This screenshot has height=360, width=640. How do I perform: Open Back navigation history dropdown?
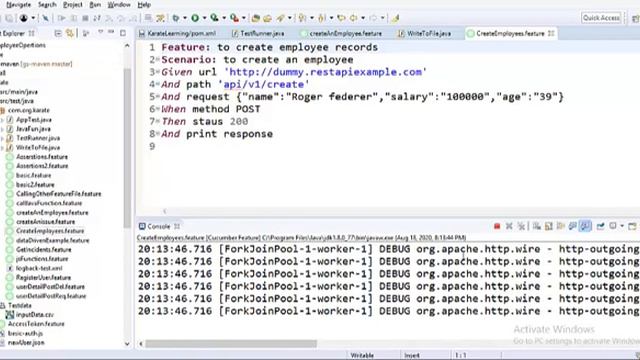click(x=363, y=18)
